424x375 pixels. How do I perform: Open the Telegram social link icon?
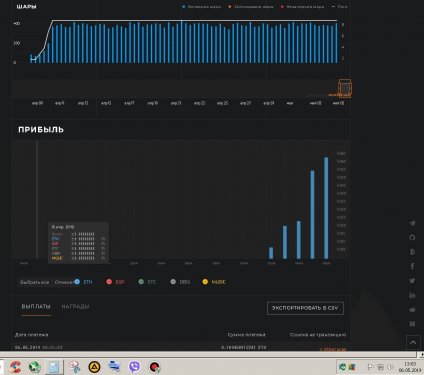(412, 223)
